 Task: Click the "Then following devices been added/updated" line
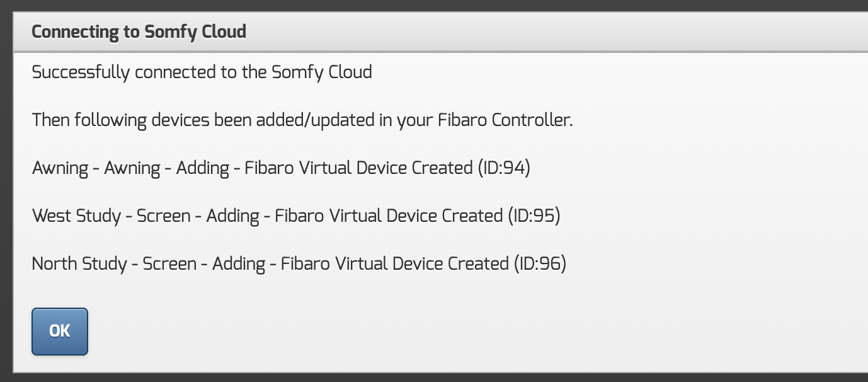302,120
